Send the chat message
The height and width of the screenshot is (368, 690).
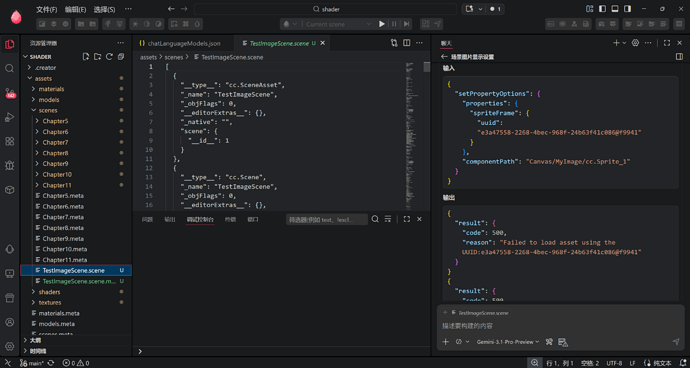tap(676, 342)
